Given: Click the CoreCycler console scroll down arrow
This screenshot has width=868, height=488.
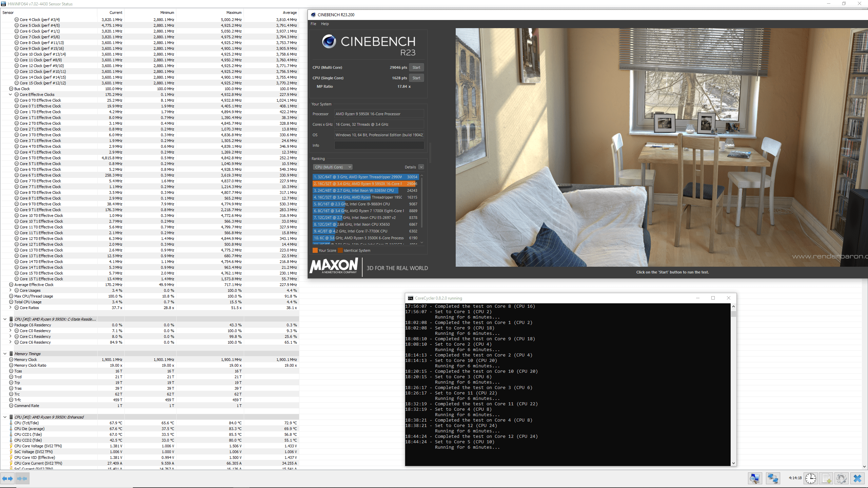Looking at the screenshot, I should [733, 463].
